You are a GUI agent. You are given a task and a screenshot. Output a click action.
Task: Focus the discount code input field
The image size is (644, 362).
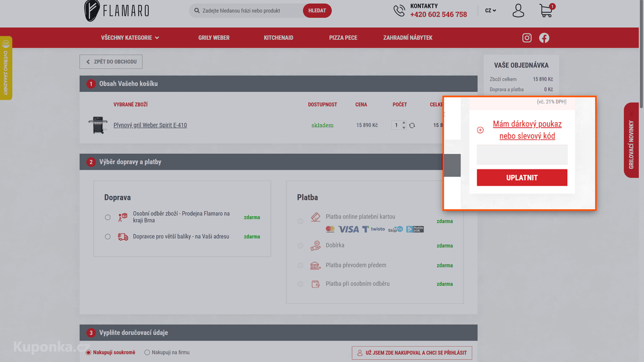click(522, 154)
